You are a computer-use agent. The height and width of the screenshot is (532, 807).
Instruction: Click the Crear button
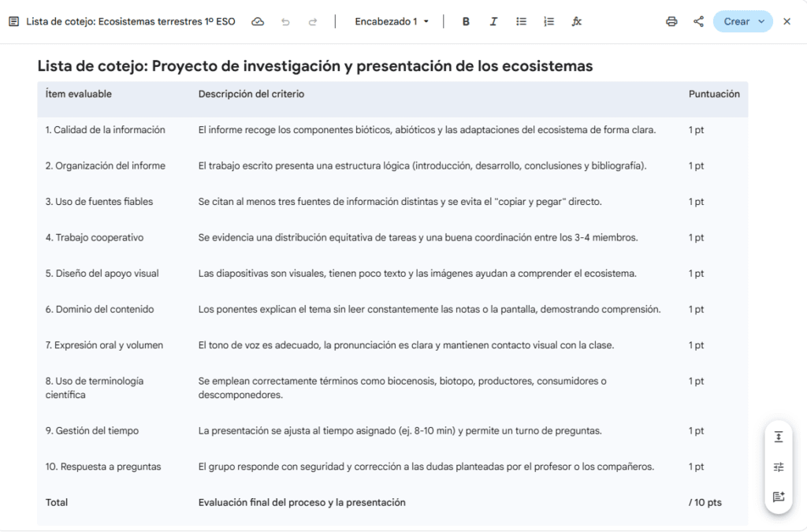point(737,21)
